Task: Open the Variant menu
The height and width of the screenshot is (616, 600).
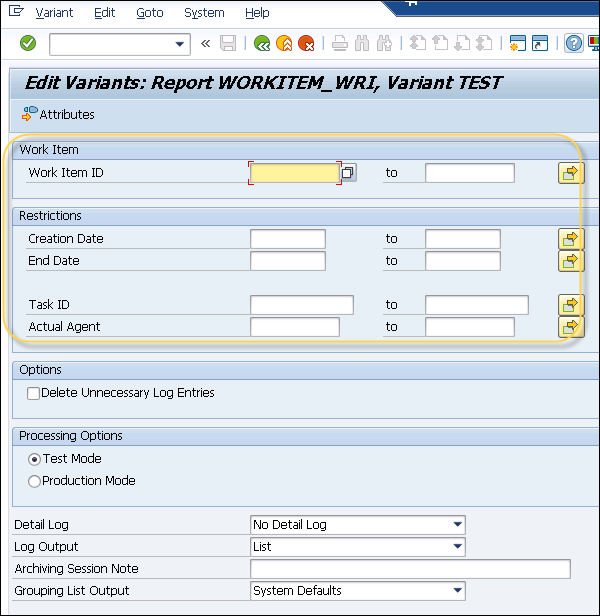Action: (x=54, y=13)
